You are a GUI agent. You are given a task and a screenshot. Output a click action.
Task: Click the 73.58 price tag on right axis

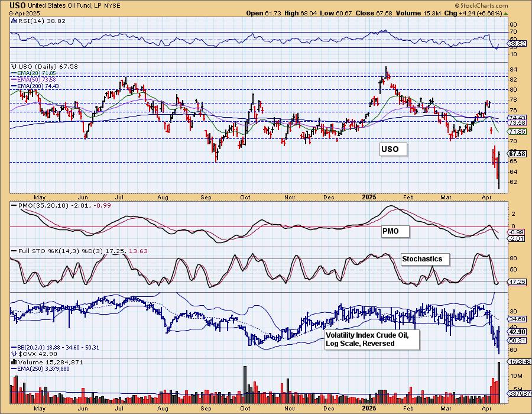point(518,122)
